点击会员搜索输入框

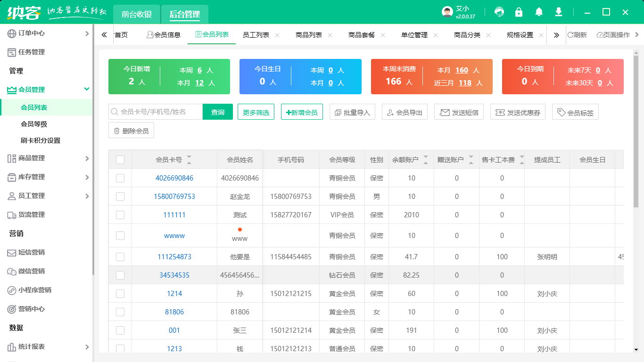tap(156, 112)
